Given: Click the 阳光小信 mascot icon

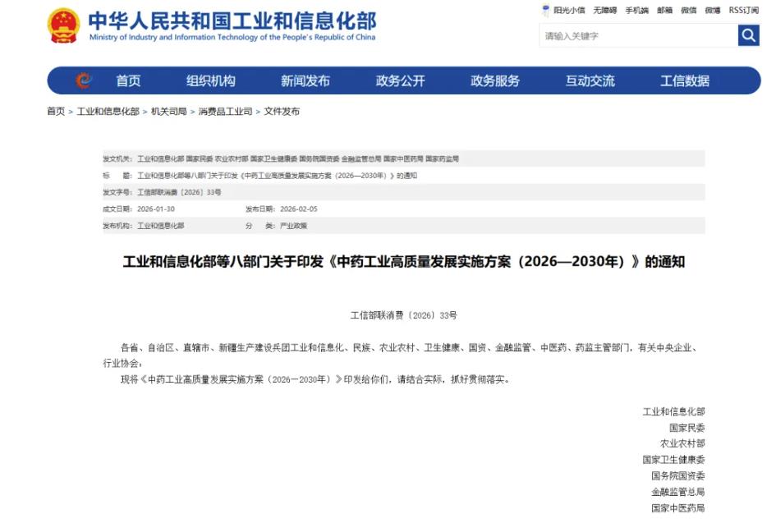Looking at the screenshot, I should (x=546, y=11).
